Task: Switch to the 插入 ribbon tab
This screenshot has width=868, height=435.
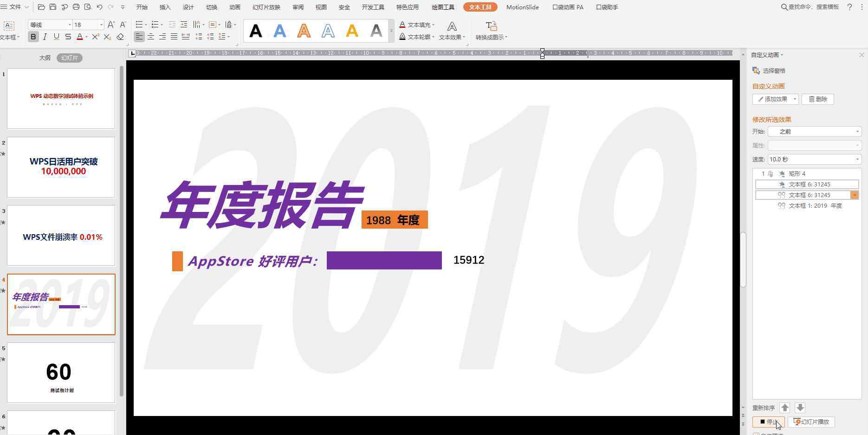Action: 165,7
